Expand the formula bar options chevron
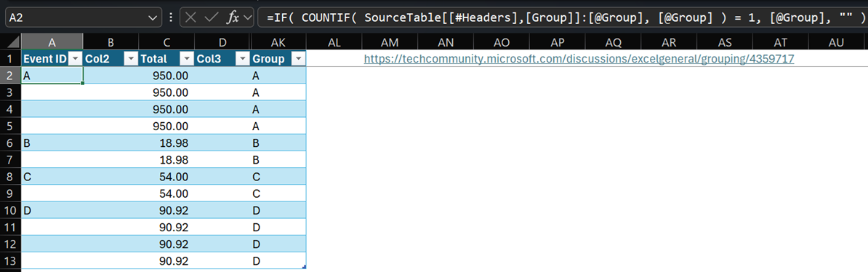Image resolution: width=868 pixels, height=272 pixels. 246,17
